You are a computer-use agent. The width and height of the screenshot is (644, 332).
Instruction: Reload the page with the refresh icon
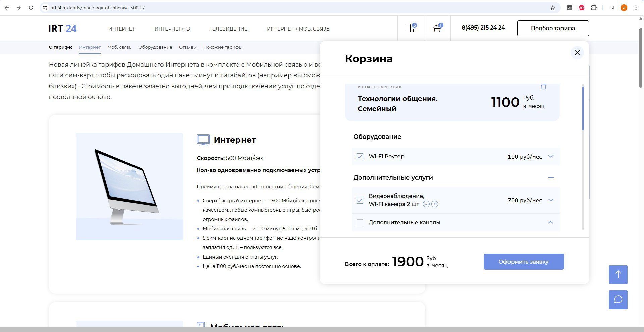[x=31, y=8]
